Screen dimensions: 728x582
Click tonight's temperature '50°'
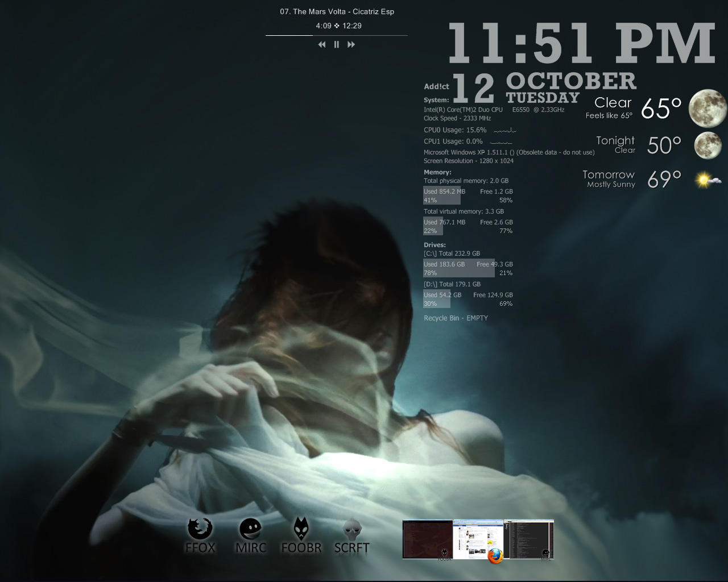click(x=664, y=145)
